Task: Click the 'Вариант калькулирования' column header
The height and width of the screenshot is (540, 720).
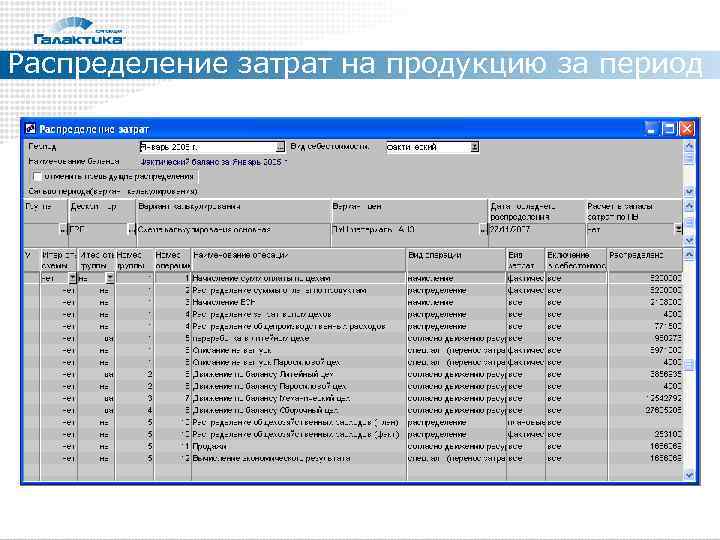Action: coord(233,211)
